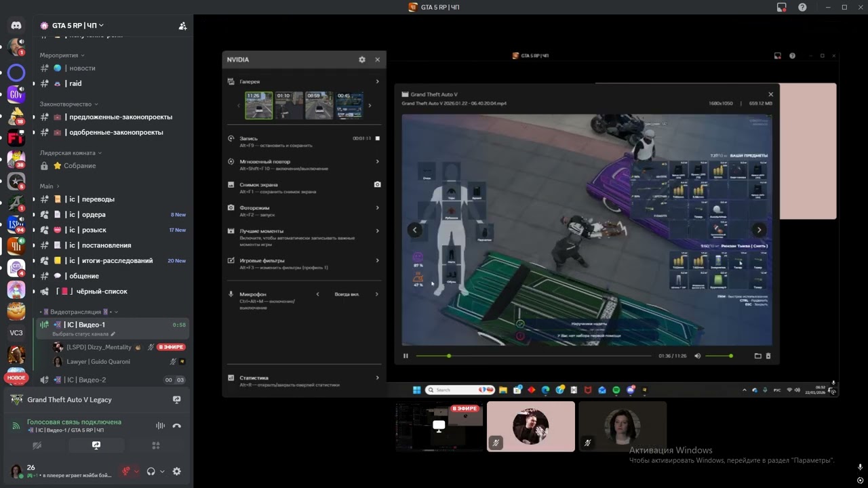Screen dimensions: 868x488
Task: Toggle screen sharing button in voice panel
Action: (96, 445)
